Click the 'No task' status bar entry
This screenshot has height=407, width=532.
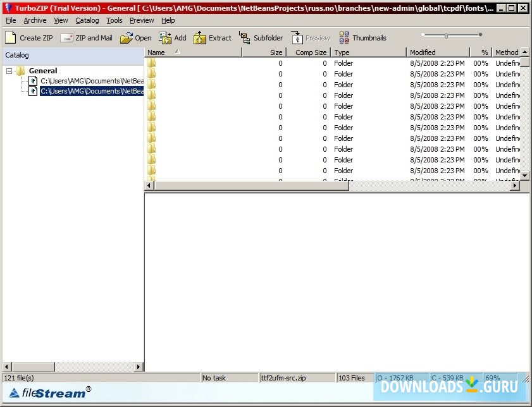[230, 378]
